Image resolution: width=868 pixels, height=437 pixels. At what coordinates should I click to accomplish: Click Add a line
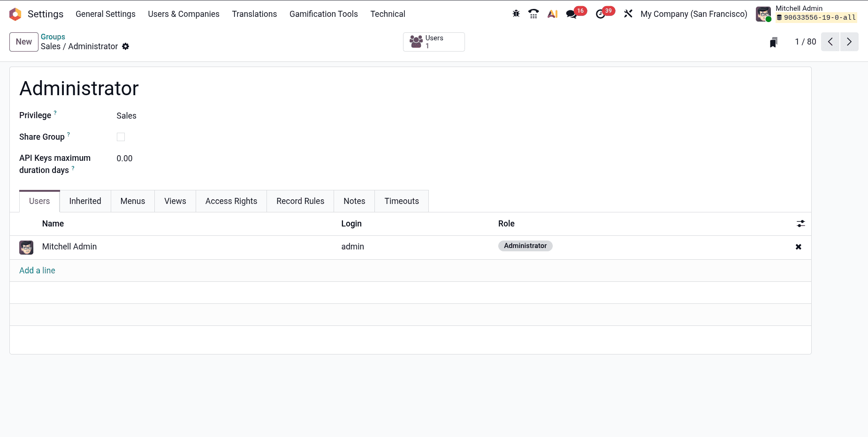pyautogui.click(x=37, y=271)
